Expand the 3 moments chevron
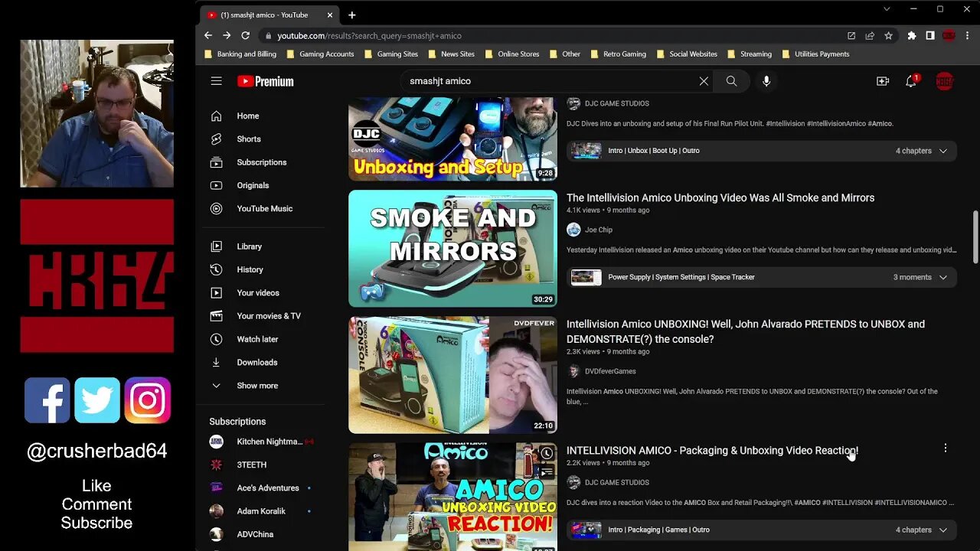The height and width of the screenshot is (551, 980). (x=943, y=277)
